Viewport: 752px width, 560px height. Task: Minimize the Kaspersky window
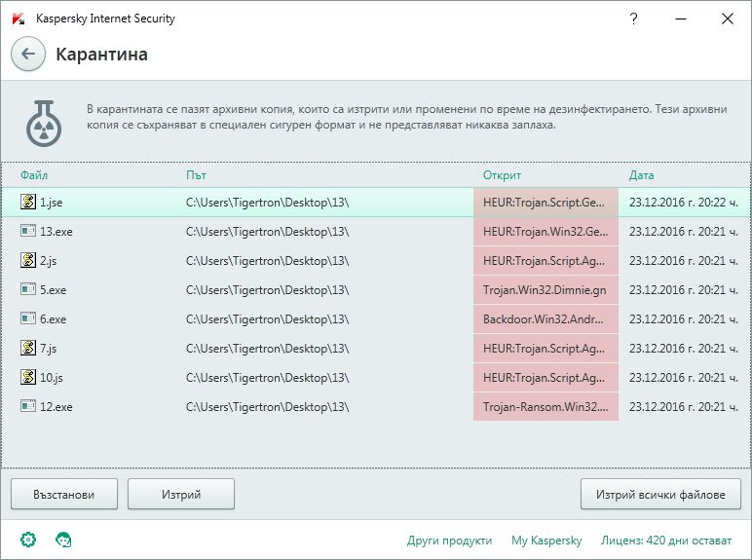tap(681, 19)
